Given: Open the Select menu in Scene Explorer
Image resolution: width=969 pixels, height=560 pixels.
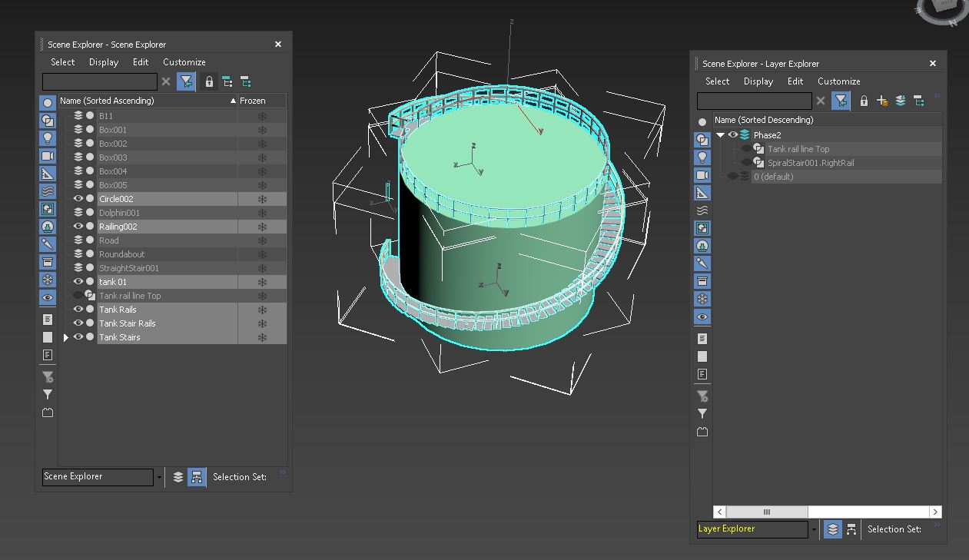Looking at the screenshot, I should click(63, 62).
